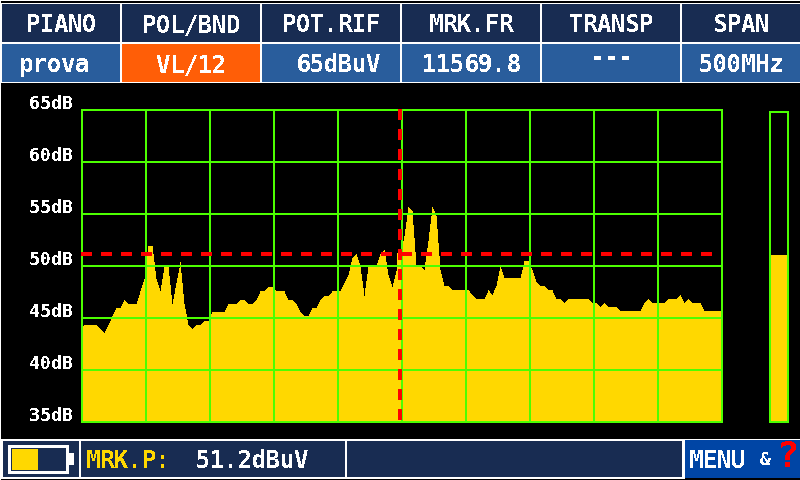800x480 pixels.
Task: Select the POL/BND header cell
Action: (x=191, y=23)
